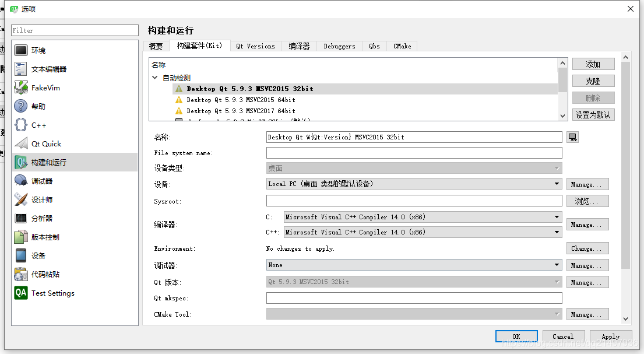This screenshot has height=354, width=644.
Task: Click Manage button next to 编译器
Action: 587,225
